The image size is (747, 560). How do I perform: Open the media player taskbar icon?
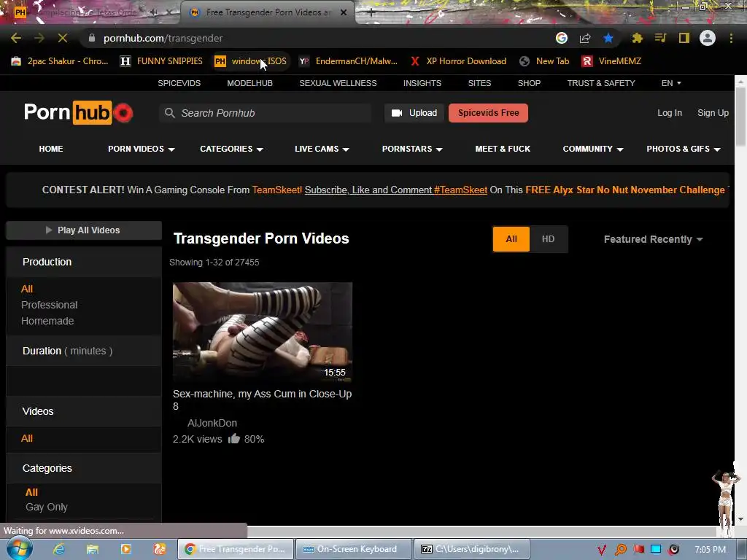(x=125, y=549)
